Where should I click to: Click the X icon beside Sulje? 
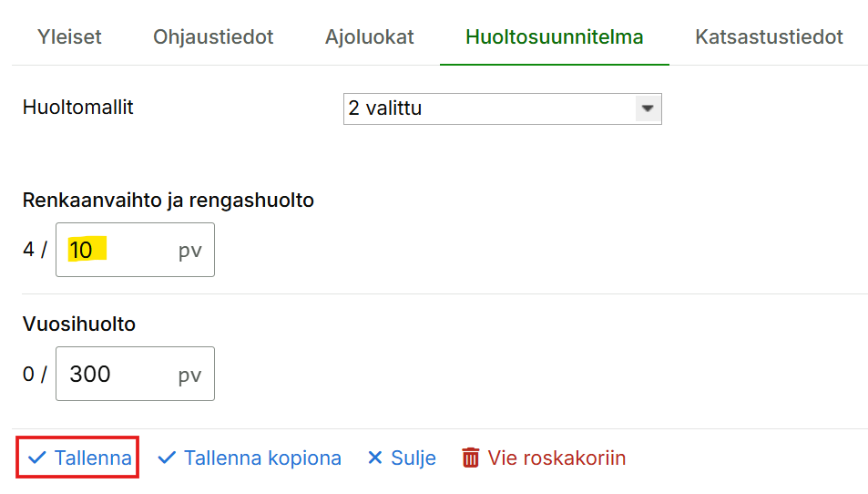[x=374, y=458]
